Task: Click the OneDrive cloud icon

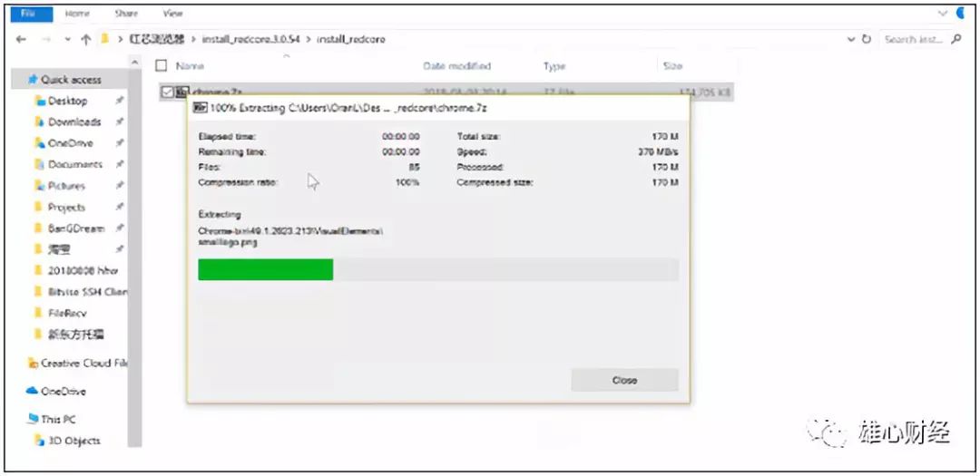Action: tap(33, 391)
